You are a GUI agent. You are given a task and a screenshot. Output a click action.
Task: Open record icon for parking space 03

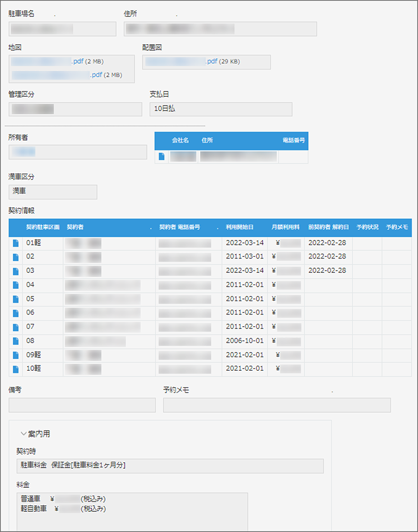pyautogui.click(x=15, y=271)
